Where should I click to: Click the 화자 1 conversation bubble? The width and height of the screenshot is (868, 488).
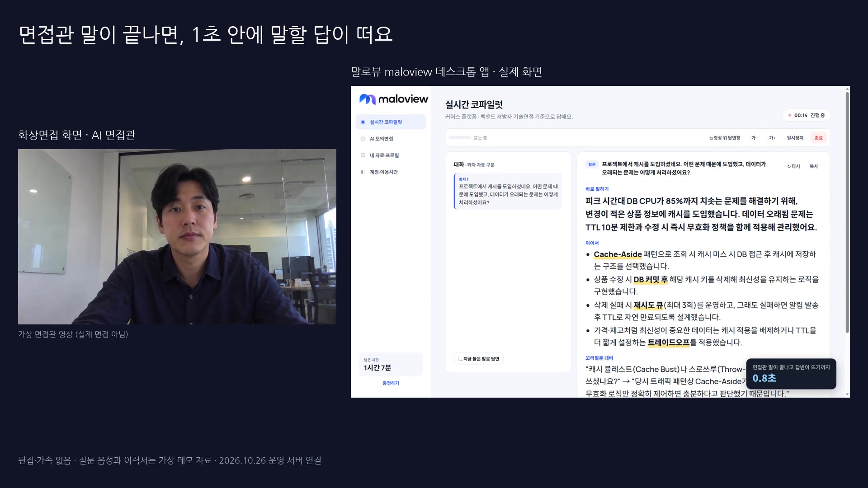[x=508, y=192]
